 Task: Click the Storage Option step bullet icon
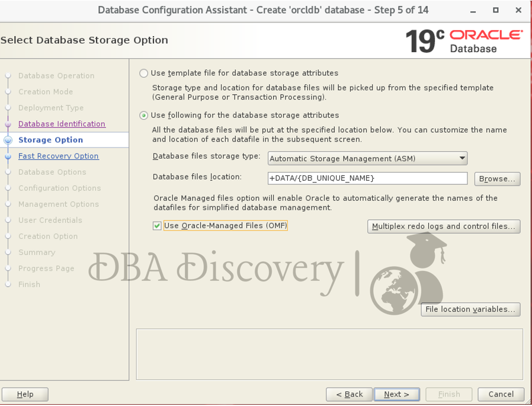(x=8, y=140)
